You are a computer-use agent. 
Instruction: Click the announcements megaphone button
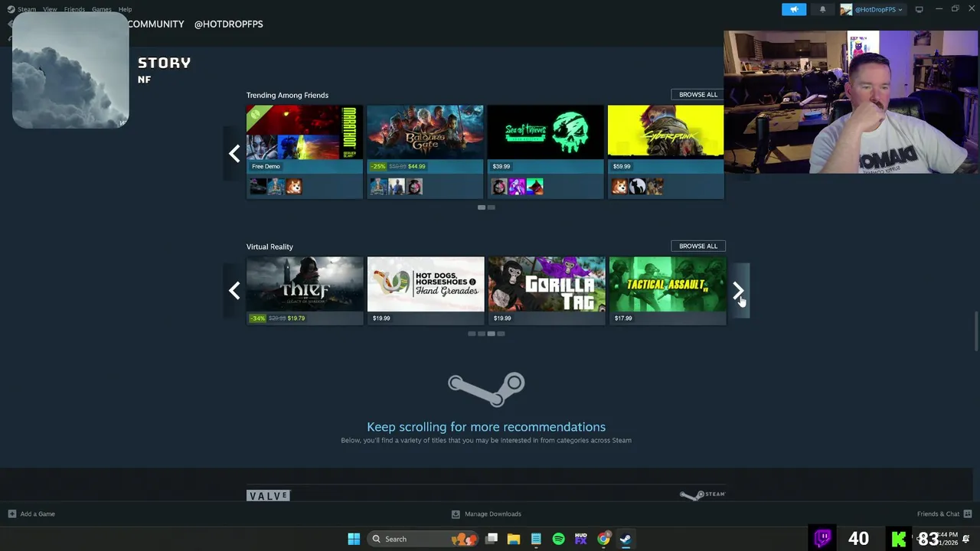click(x=794, y=9)
